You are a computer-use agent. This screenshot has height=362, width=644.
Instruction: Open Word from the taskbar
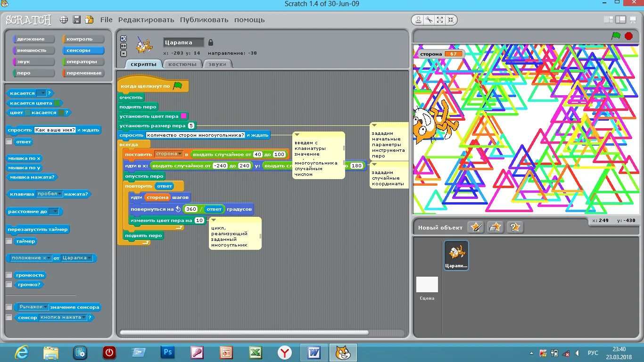point(314,353)
